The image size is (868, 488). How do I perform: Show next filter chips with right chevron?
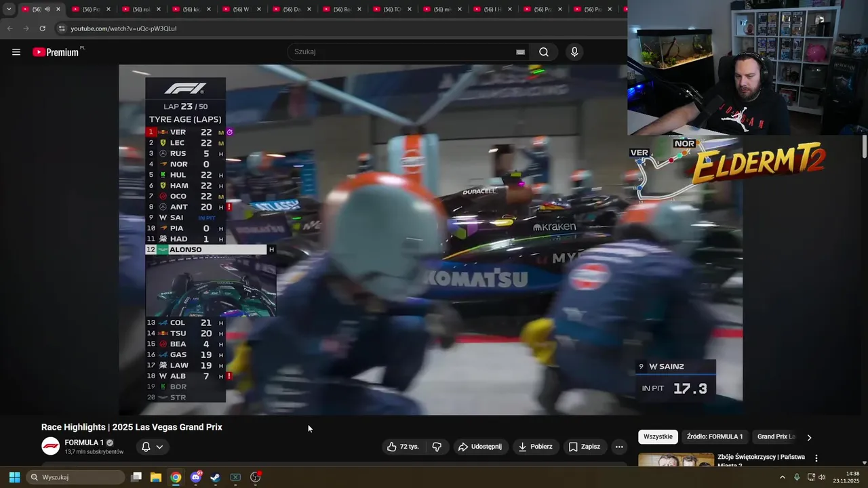click(x=808, y=437)
